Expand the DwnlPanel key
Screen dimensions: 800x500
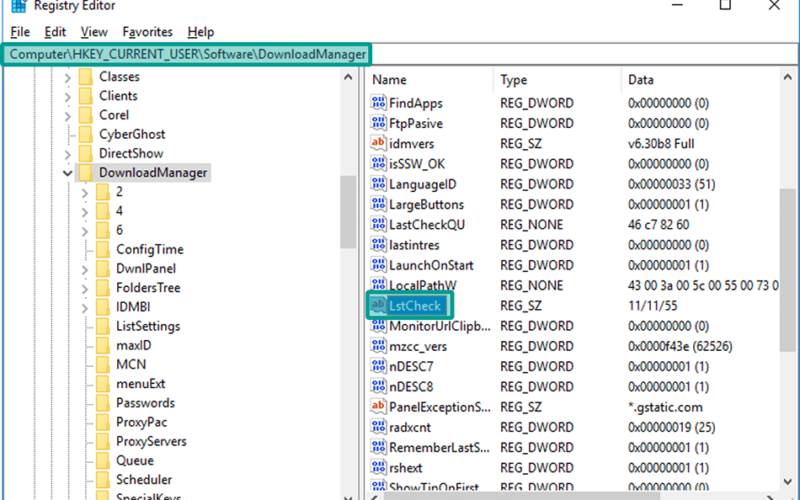(85, 269)
